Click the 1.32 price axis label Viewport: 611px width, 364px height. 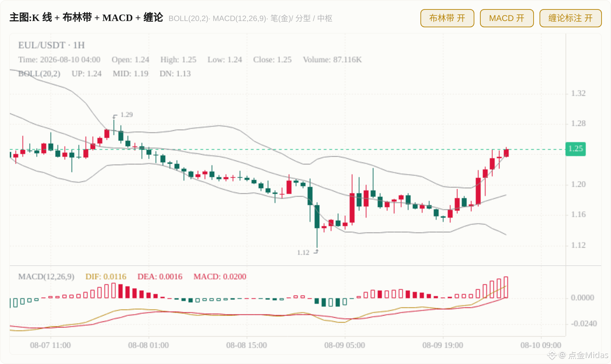578,93
